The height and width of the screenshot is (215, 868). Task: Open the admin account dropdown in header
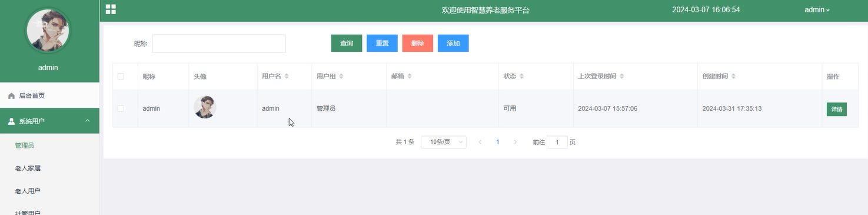[x=817, y=9]
